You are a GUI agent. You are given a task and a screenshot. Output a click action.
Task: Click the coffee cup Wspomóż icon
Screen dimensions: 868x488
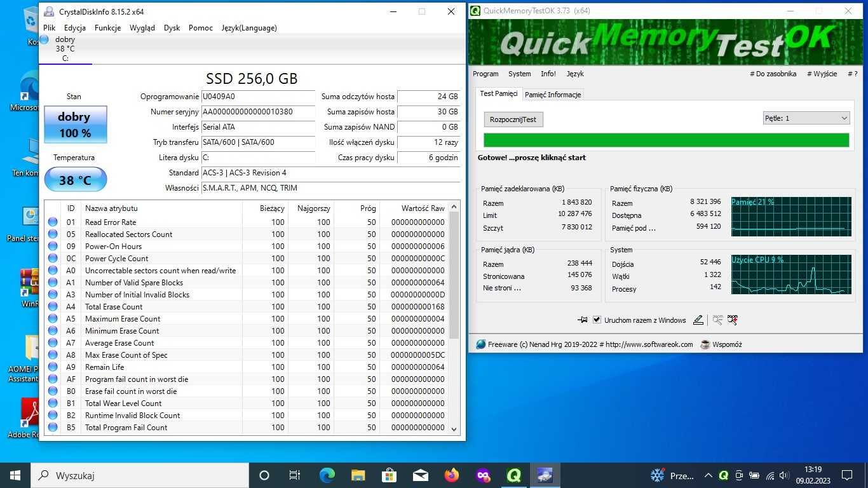(x=705, y=344)
